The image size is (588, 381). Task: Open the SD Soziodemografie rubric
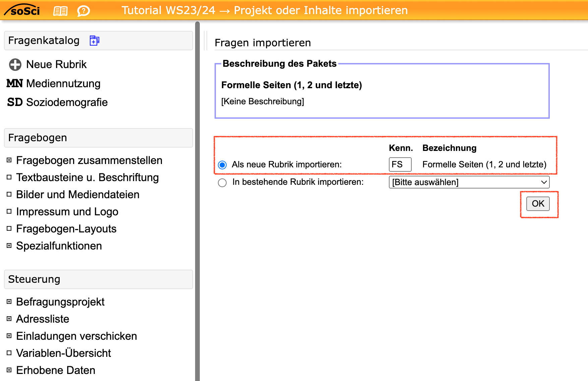click(x=57, y=102)
